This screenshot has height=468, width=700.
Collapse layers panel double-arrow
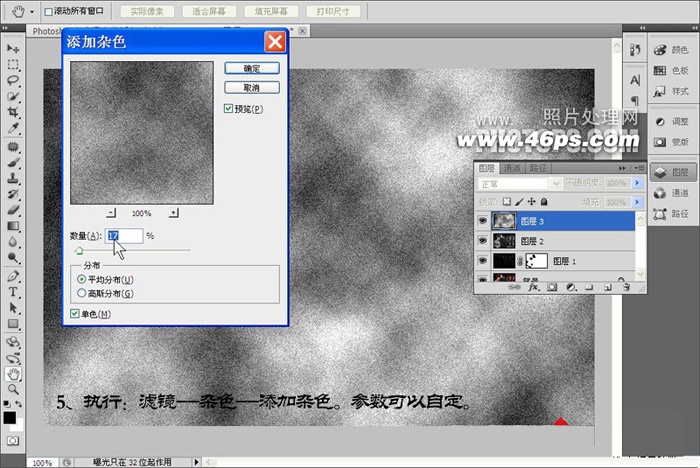(622, 168)
